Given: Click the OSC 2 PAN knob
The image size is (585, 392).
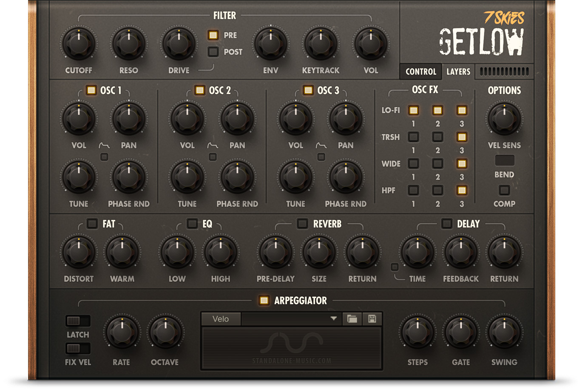Looking at the screenshot, I should (x=237, y=119).
